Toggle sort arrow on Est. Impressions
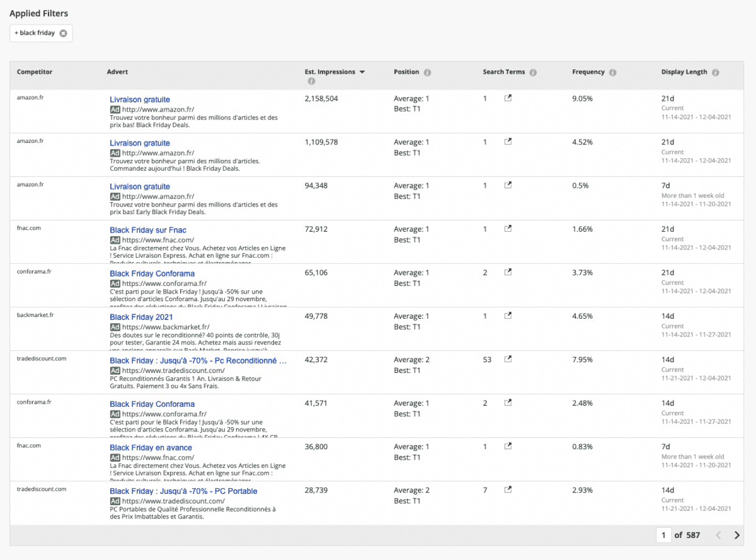Image resolution: width=756 pixels, height=560 pixels. click(x=362, y=72)
